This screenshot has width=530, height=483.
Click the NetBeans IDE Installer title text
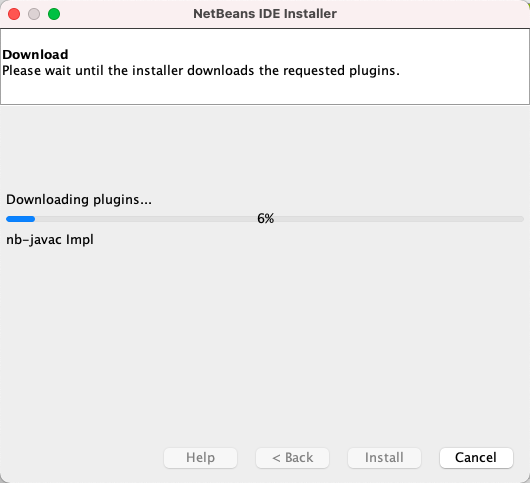coord(265,14)
